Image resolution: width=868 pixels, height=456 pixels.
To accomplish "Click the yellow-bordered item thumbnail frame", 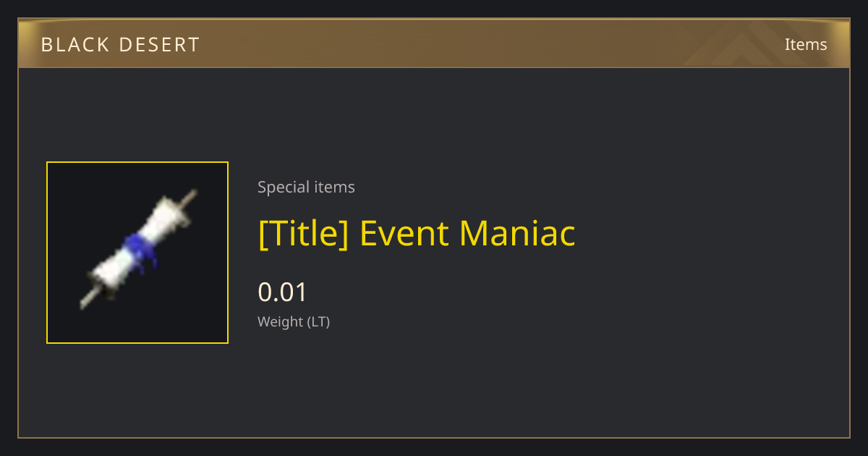I will point(137,253).
